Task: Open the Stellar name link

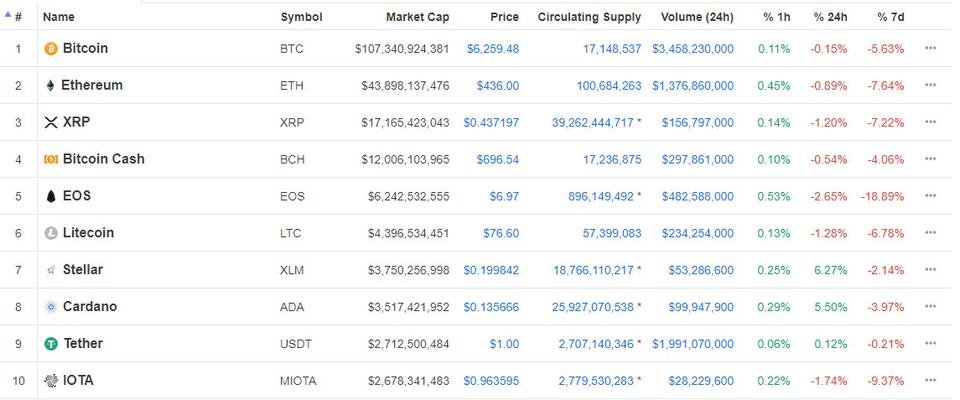Action: point(83,270)
